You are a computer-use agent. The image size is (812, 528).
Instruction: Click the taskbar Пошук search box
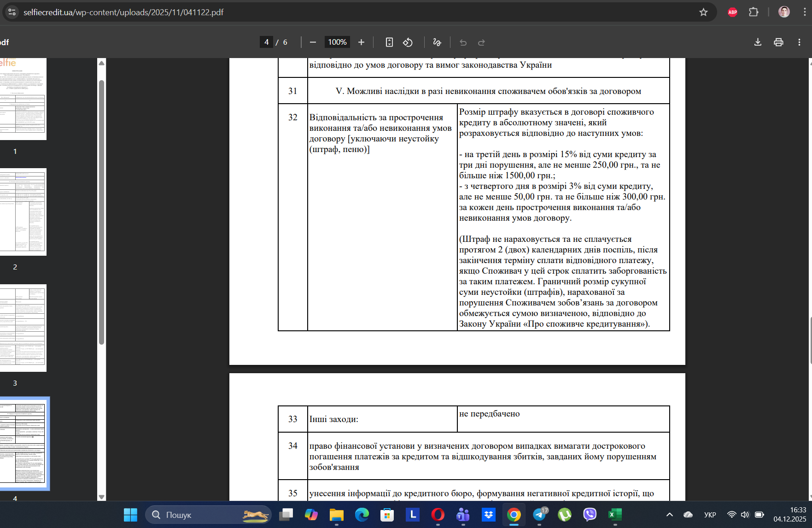[208, 515]
